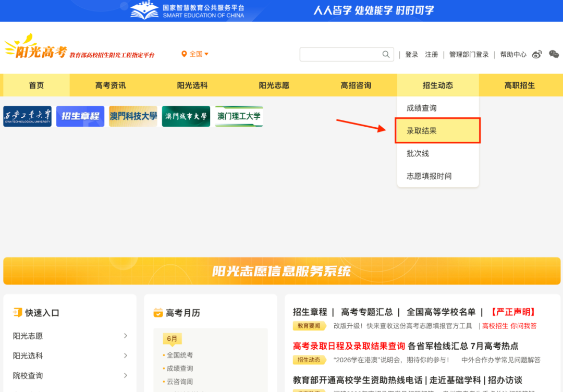The image size is (563, 392).
Task: Open 高校招生 你问我答 red link
Action: [509, 326]
